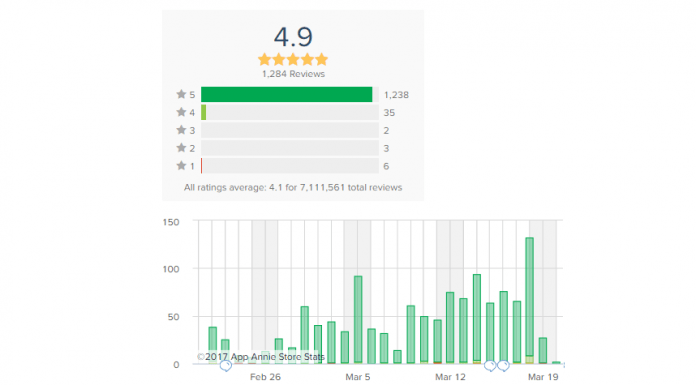This screenshot has width=696, height=385.
Task: Select the thin red 1-star rating bar
Action: 202,166
